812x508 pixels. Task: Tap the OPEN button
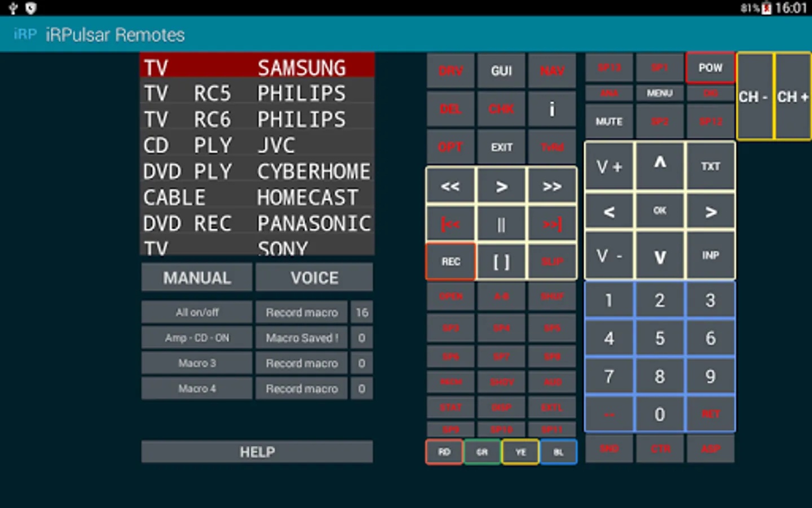(451, 296)
